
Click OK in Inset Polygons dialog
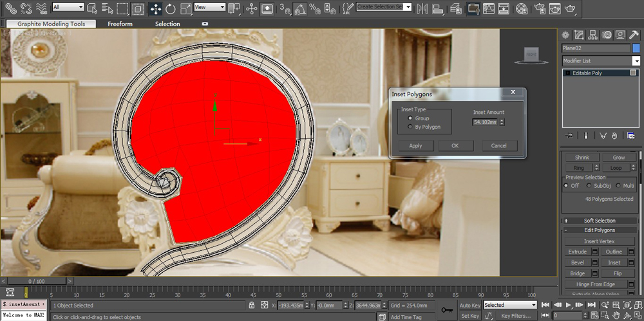(x=455, y=146)
